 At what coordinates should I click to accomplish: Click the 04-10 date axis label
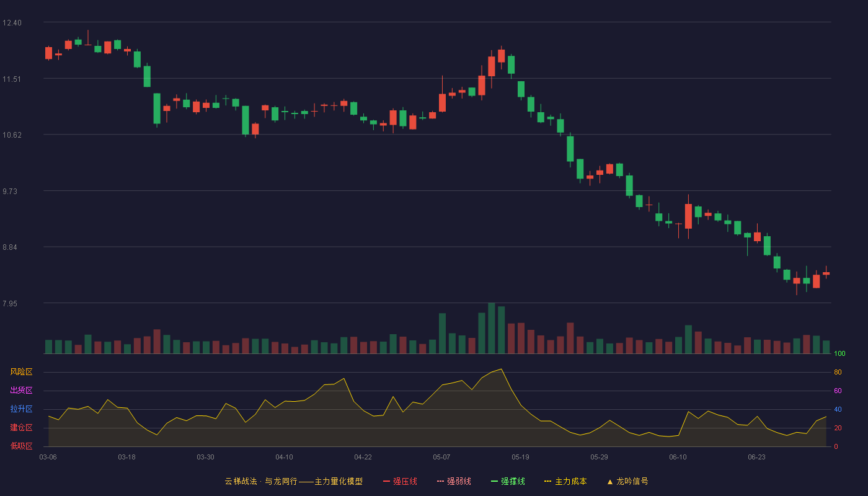coord(284,457)
